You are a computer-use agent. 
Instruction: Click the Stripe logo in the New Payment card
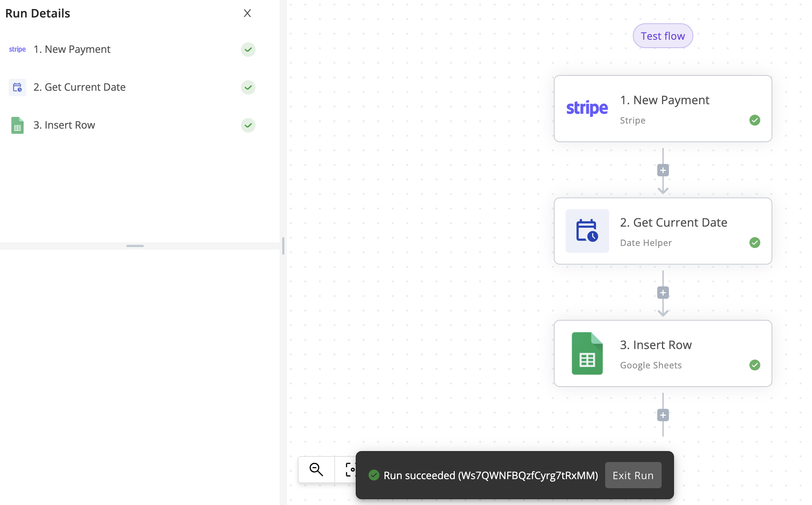587,108
